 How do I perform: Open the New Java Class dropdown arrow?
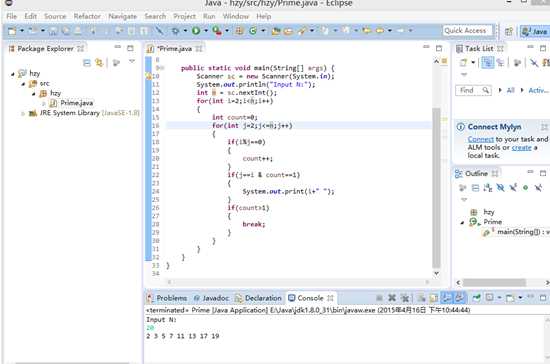pos(263,31)
